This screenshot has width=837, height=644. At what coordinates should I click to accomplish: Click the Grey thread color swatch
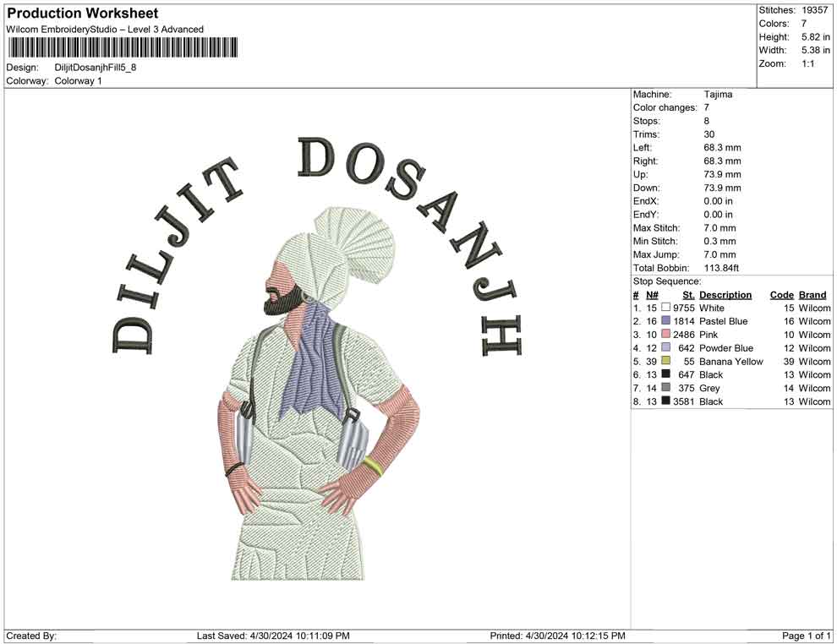(x=665, y=387)
